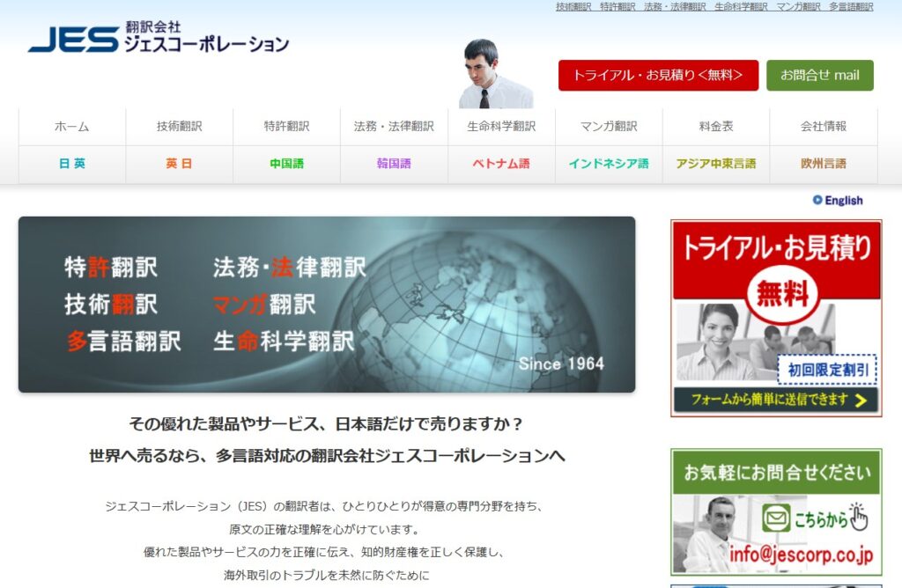Open the お気軽にお問合せください sidebar banner
Viewport: 902px width, 588px height.
tap(776, 512)
